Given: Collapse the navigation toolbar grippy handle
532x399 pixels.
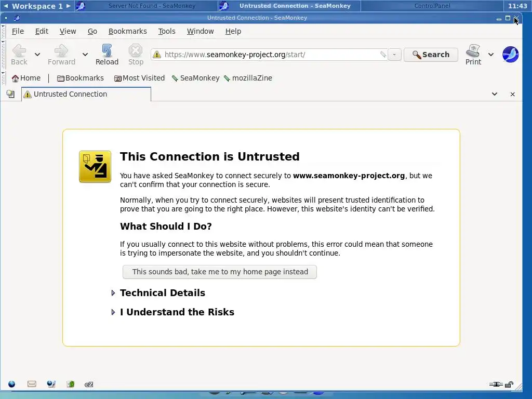Looking at the screenshot, I should click(x=3, y=54).
